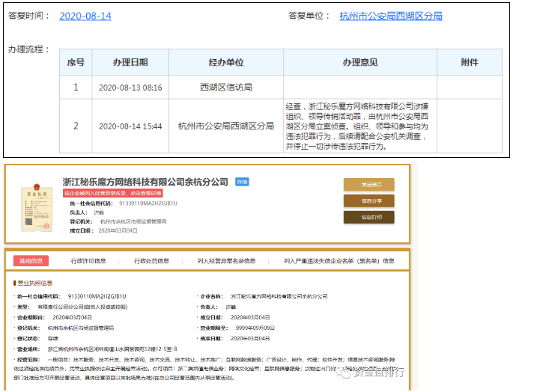Click the handling opinion text in row 2
540x392 pixels.
(x=357, y=126)
